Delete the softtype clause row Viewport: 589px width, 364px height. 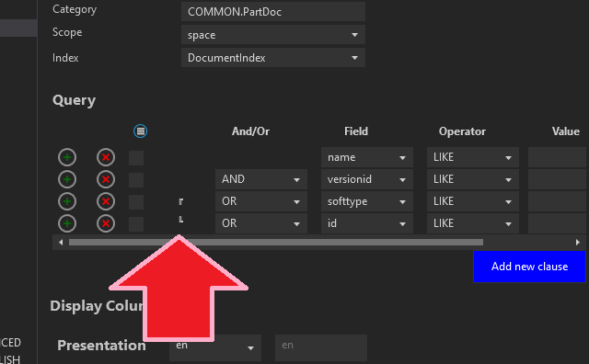click(x=106, y=201)
